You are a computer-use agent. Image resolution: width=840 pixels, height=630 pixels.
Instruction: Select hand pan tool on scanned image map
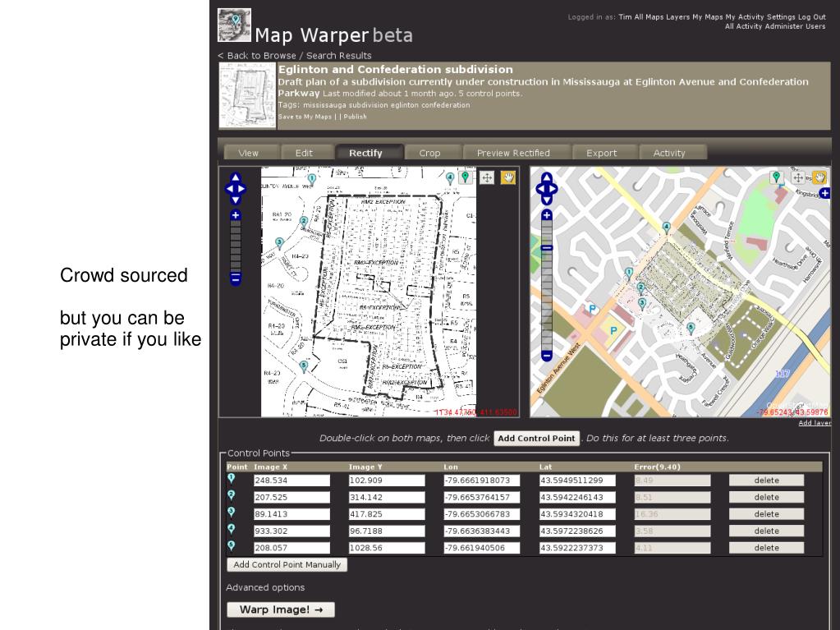pos(507,177)
